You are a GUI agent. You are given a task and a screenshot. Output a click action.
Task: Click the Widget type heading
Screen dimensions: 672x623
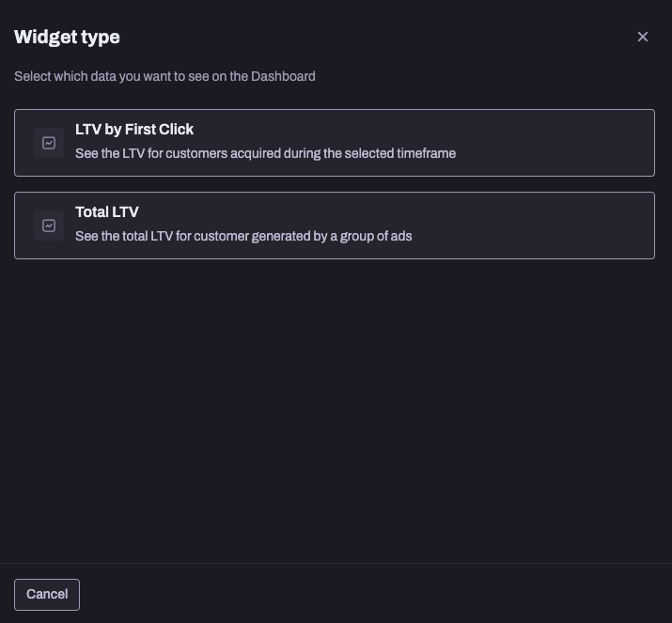coord(67,38)
